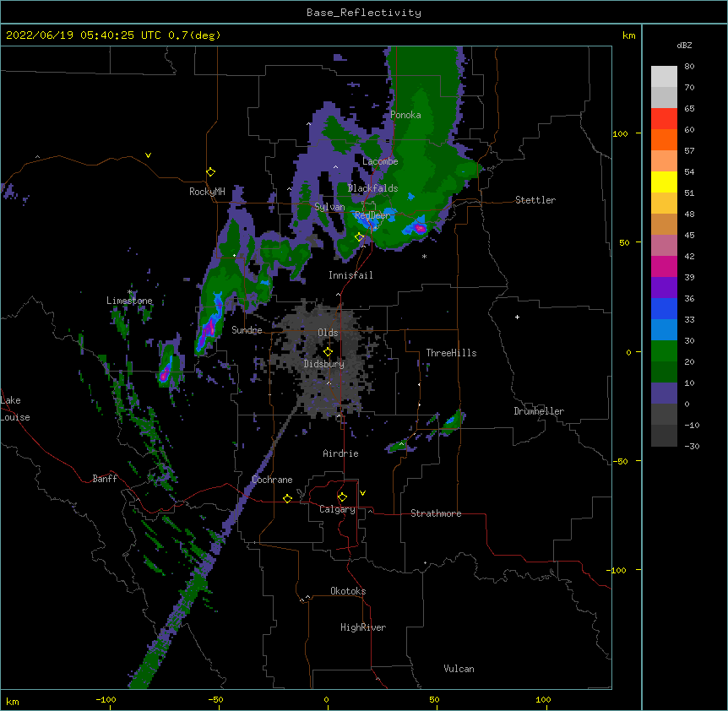Click the Lake Louise label
Screen dimensions: 728x711
[15, 409]
